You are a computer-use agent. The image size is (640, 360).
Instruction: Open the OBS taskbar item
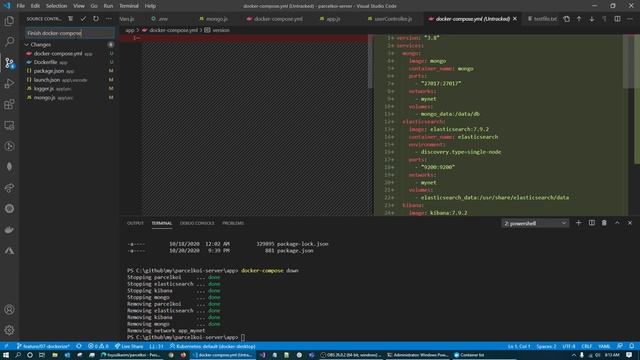(x=351, y=355)
